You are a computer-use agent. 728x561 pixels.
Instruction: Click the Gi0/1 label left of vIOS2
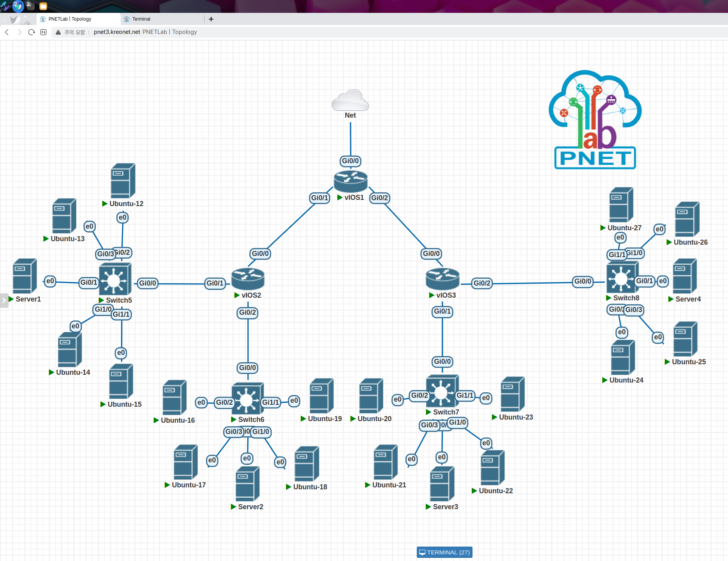pos(215,283)
